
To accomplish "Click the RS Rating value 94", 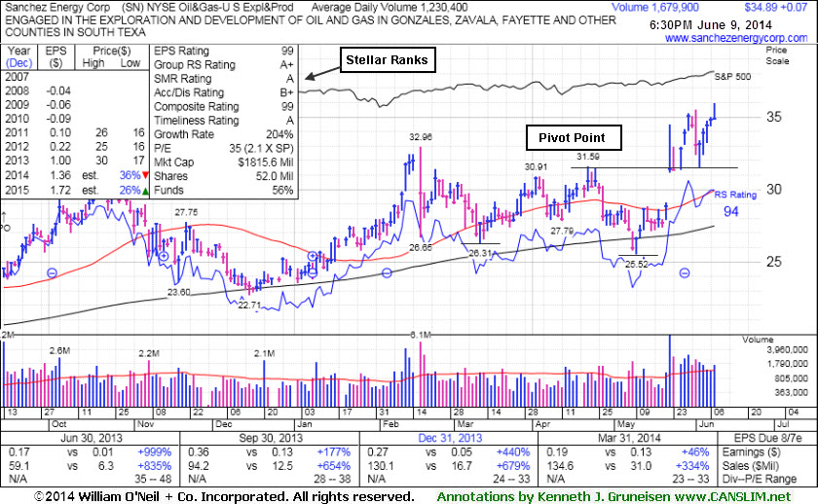I will point(731,211).
